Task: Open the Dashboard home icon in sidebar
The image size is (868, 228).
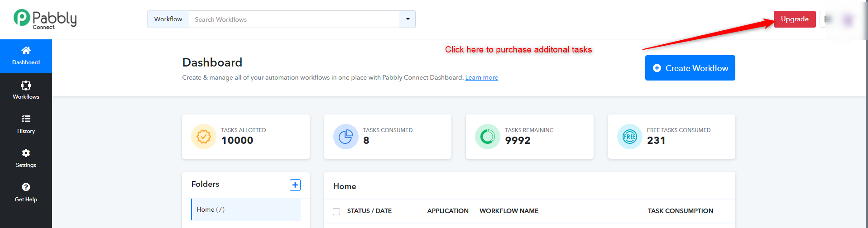Action: (x=26, y=50)
